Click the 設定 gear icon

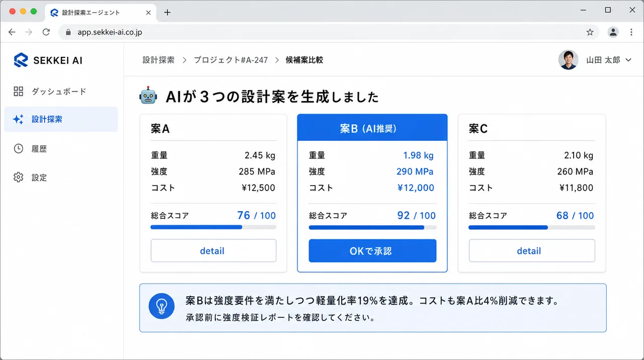[19, 177]
